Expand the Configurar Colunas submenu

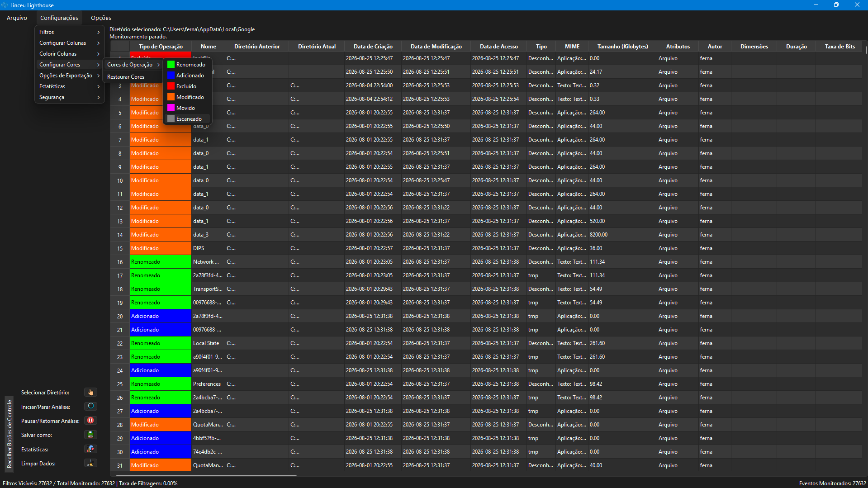pos(70,43)
